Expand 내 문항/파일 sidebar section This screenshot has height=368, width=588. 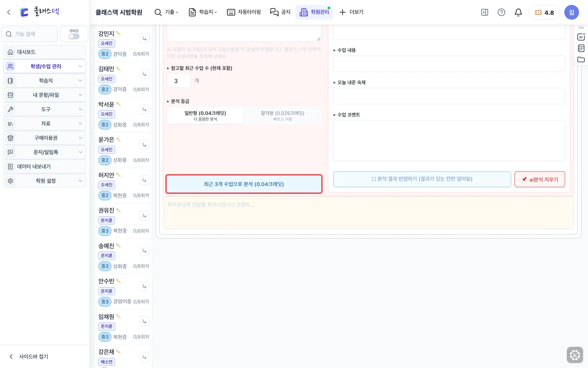click(x=45, y=95)
